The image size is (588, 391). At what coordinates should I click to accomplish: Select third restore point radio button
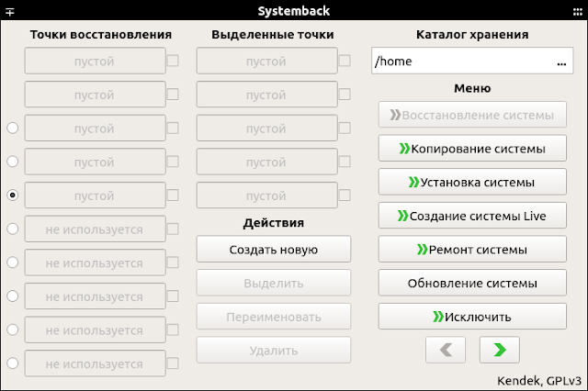tap(13, 128)
